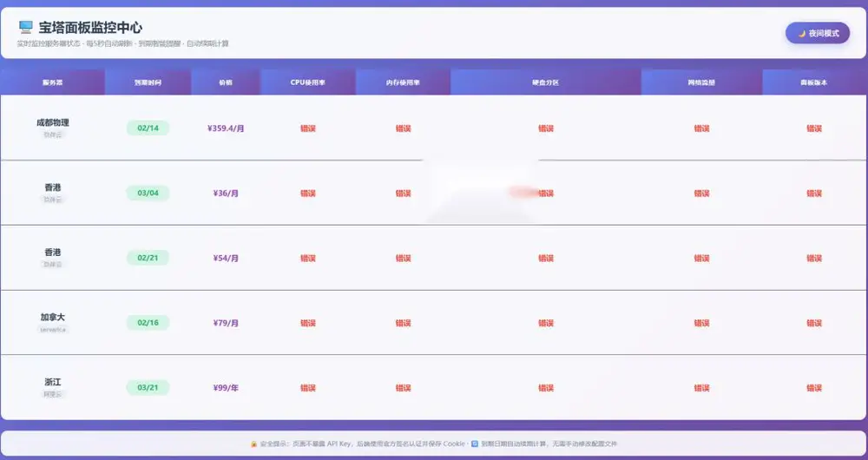This screenshot has height=460, width=868.
Task: Toggle the 夜间模式 night mode button
Action: pyautogui.click(x=817, y=33)
